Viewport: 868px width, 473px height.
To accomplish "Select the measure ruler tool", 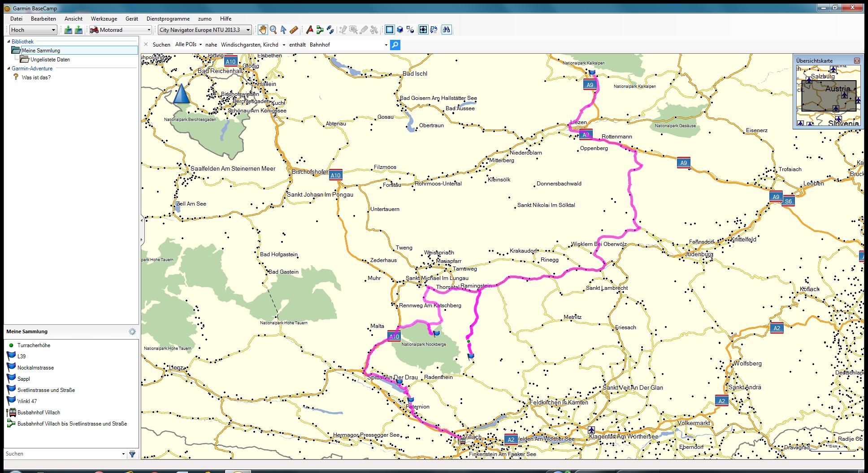I will click(294, 30).
